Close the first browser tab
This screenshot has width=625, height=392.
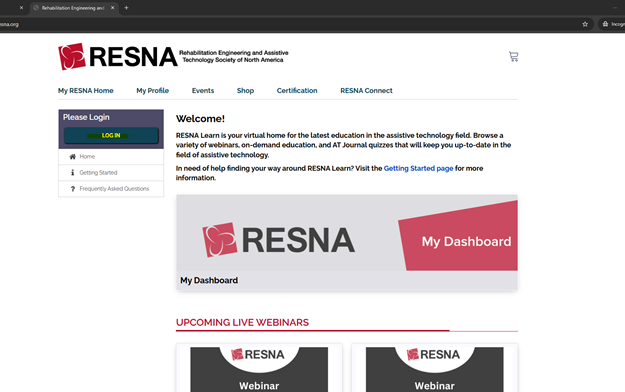click(x=22, y=8)
